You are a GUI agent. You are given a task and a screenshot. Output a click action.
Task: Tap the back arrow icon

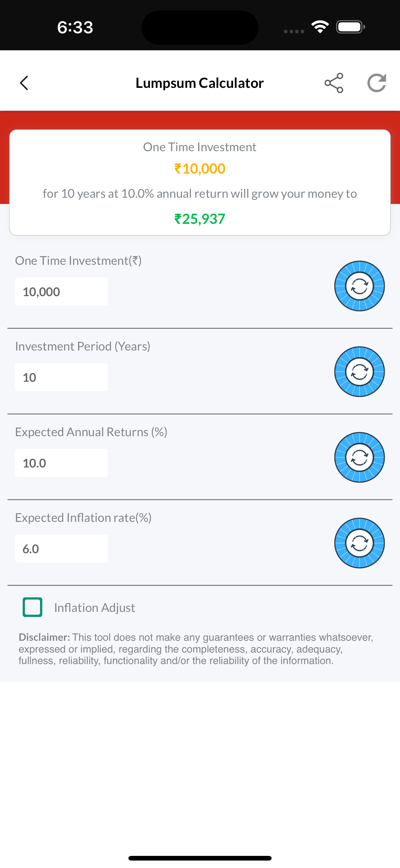(24, 83)
